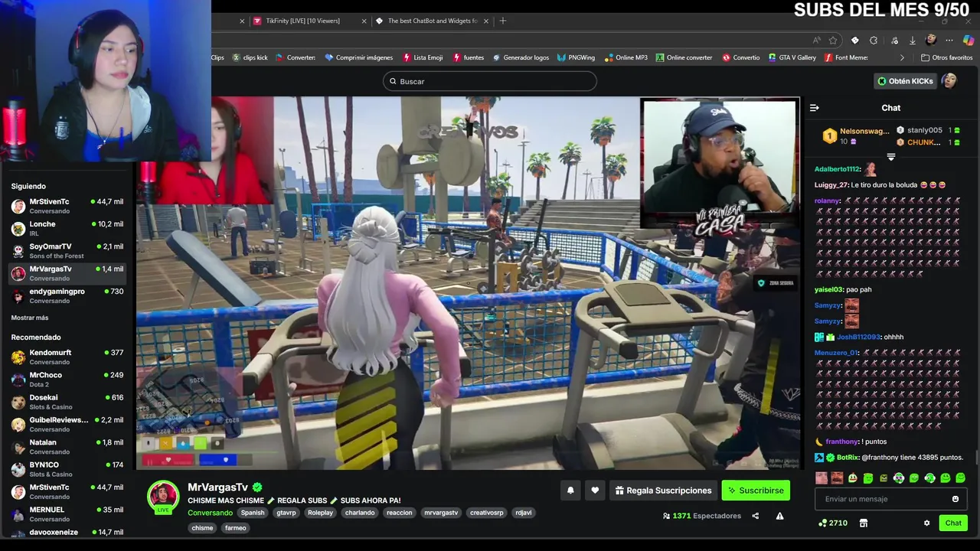Select the gtavrp tag

[x=286, y=513]
